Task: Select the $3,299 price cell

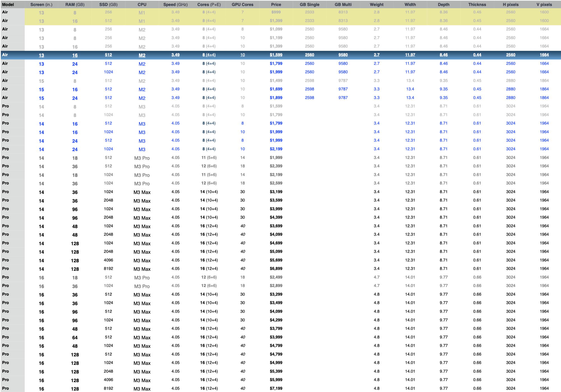Action: tap(276, 294)
